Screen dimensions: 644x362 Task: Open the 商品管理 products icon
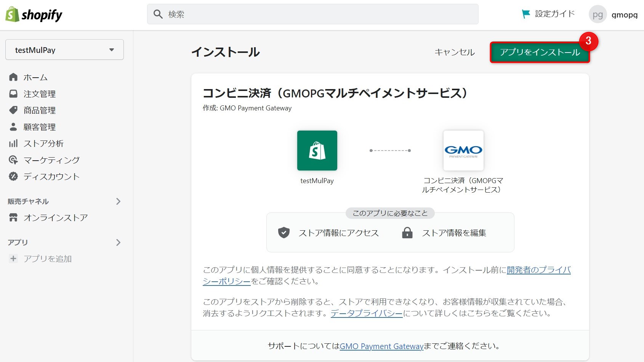13,110
